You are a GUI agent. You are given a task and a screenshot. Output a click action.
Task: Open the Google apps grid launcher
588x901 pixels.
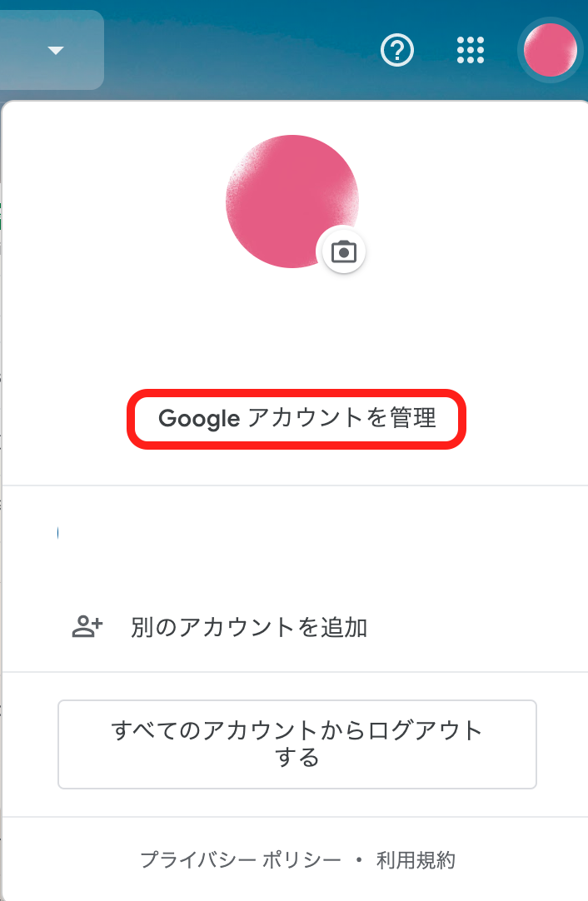pyautogui.click(x=471, y=51)
